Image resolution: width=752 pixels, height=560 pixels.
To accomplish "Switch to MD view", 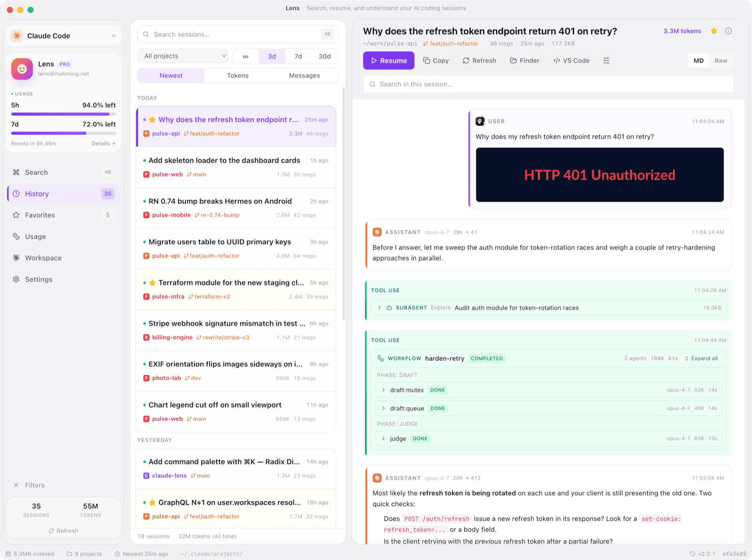I will pos(698,61).
